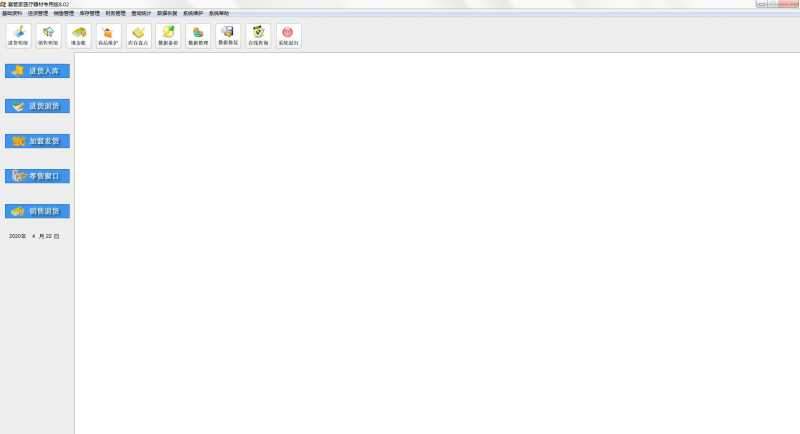Open the 零售窗口 retail window button
The width and height of the screenshot is (800, 434).
pos(38,176)
